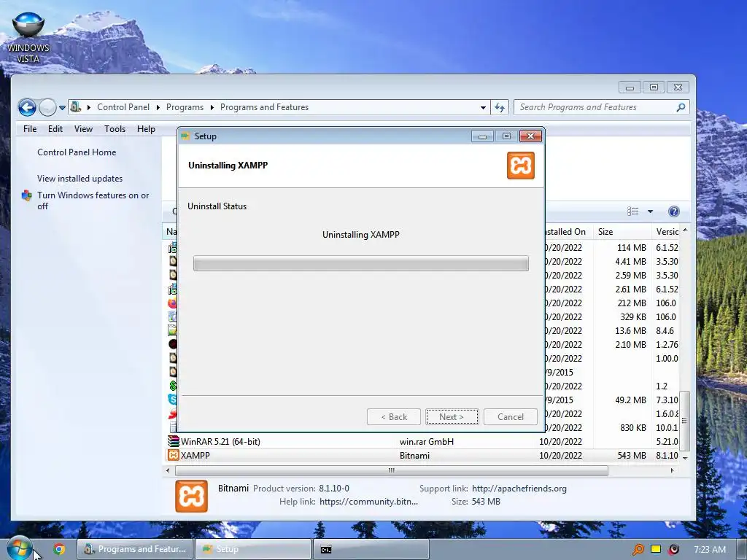Open the address bar history dropdown
Viewport: 747px width, 560px height.
(483, 108)
